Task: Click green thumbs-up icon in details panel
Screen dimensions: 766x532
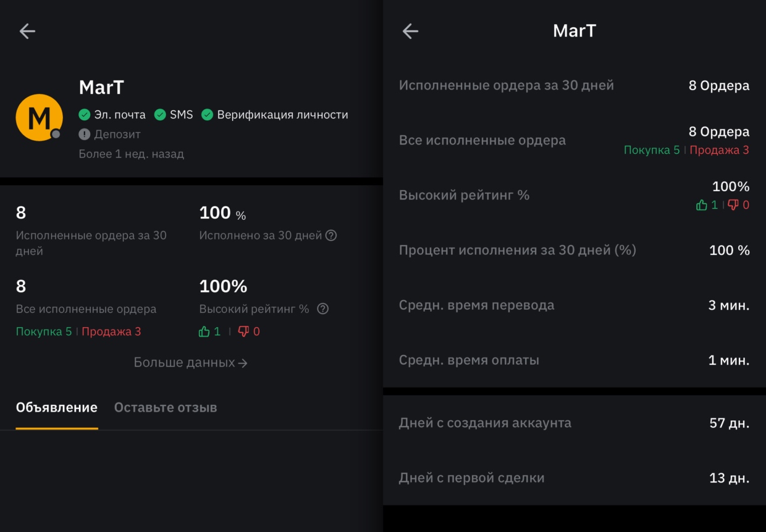Action: point(702,205)
